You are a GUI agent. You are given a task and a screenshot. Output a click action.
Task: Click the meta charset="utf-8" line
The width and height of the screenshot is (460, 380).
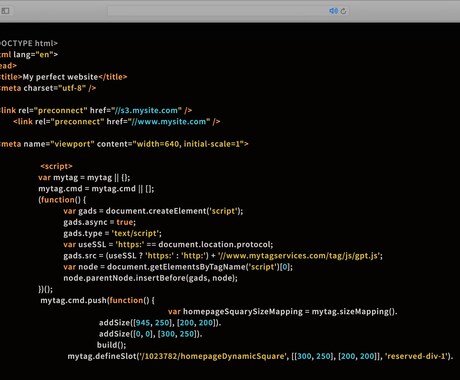[48, 88]
